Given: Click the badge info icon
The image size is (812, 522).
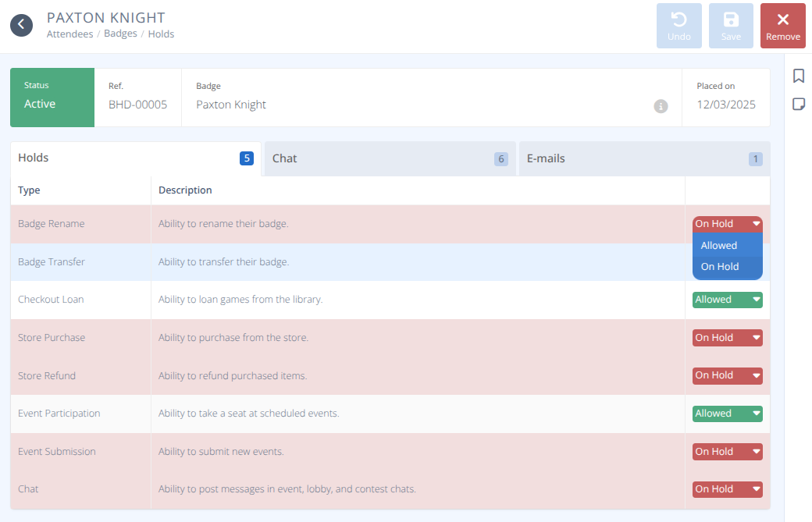Looking at the screenshot, I should coord(661,106).
